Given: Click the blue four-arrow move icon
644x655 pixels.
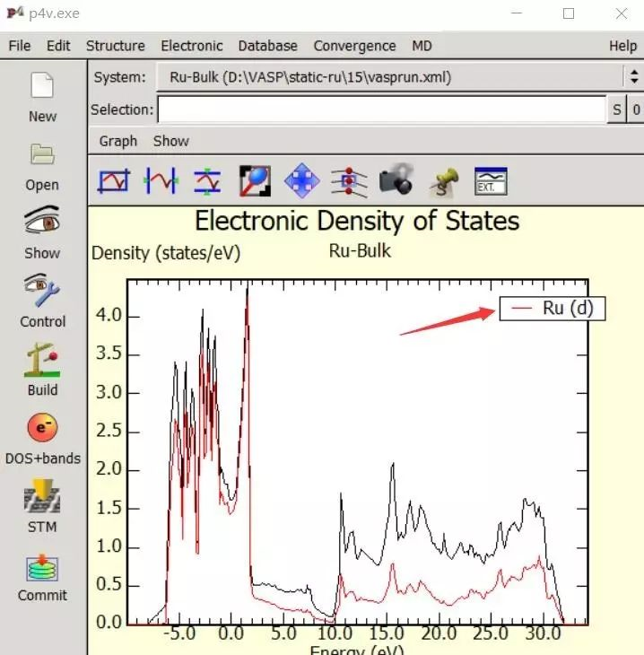Looking at the screenshot, I should [x=301, y=181].
